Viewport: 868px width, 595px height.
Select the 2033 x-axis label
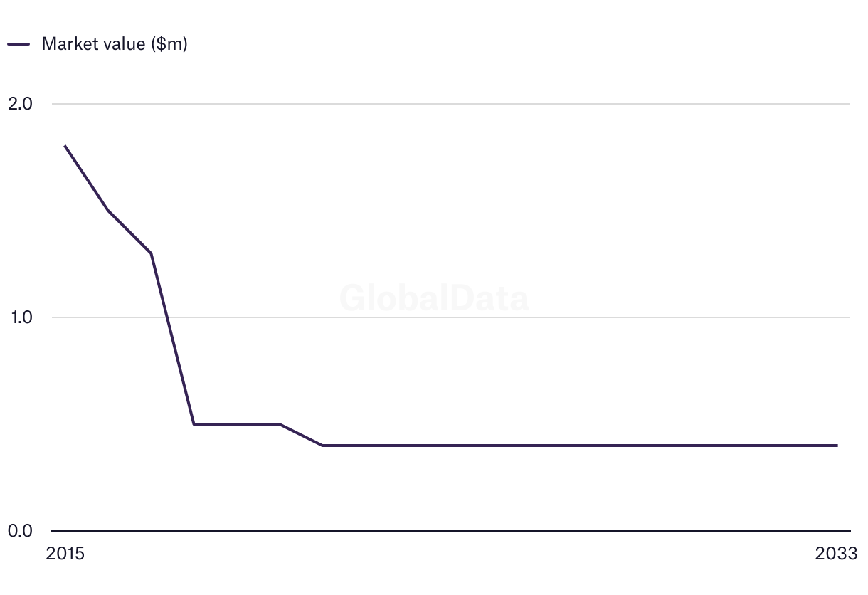[x=837, y=554]
